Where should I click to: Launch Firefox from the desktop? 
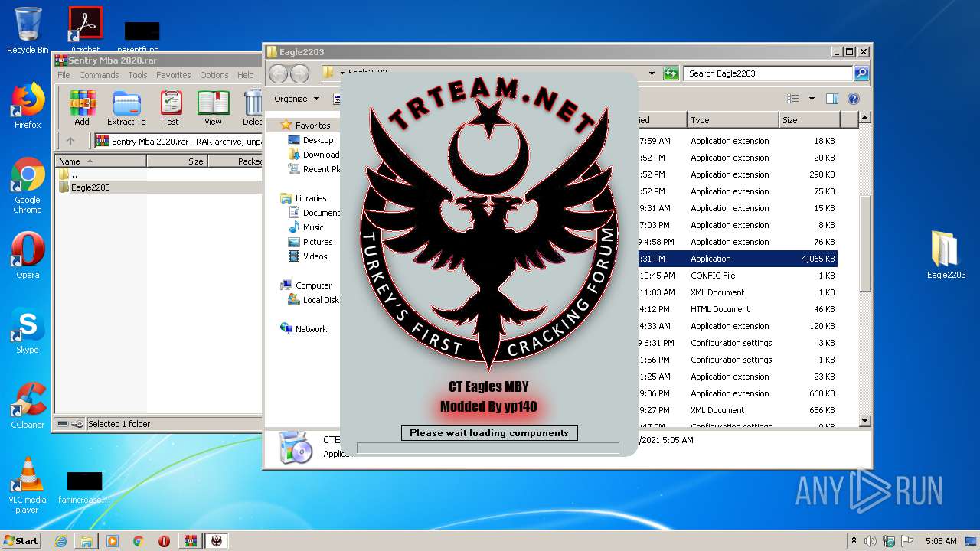pos(28,106)
